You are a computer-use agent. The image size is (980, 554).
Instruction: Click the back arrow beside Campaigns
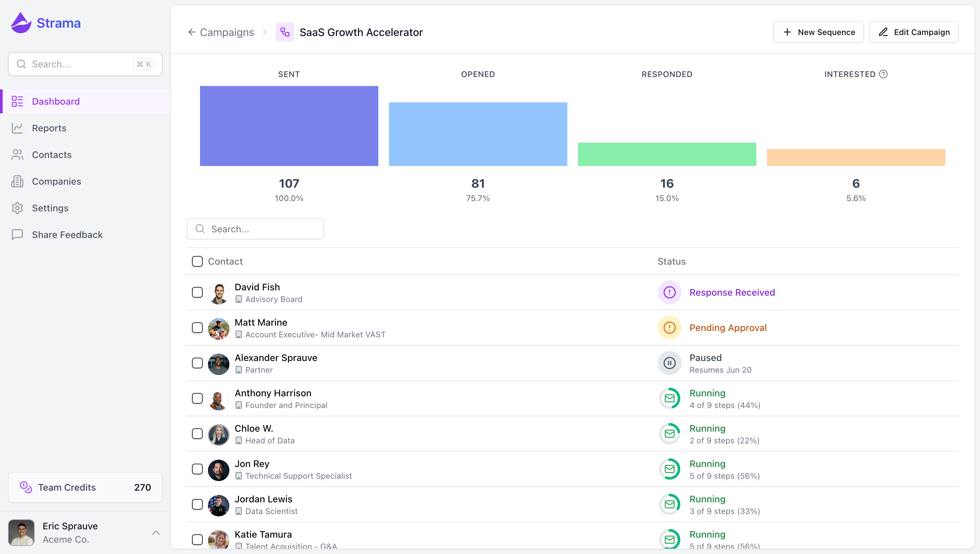192,32
